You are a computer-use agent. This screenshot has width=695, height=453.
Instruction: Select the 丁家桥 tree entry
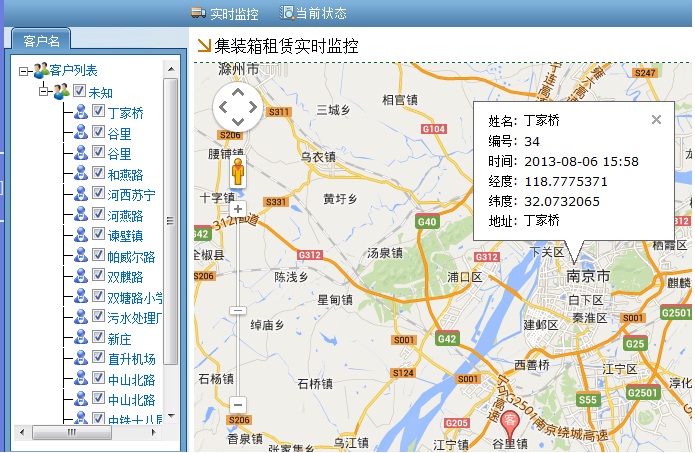[125, 113]
